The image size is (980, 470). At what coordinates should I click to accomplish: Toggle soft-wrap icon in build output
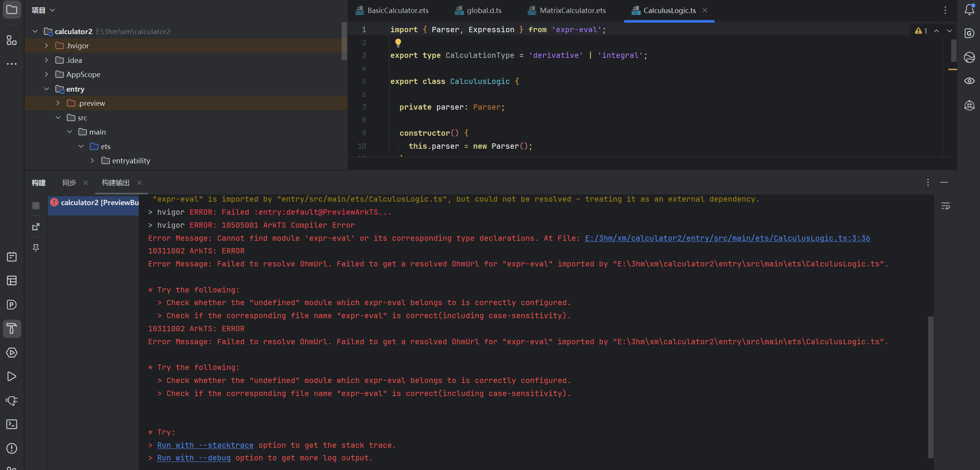point(945,206)
